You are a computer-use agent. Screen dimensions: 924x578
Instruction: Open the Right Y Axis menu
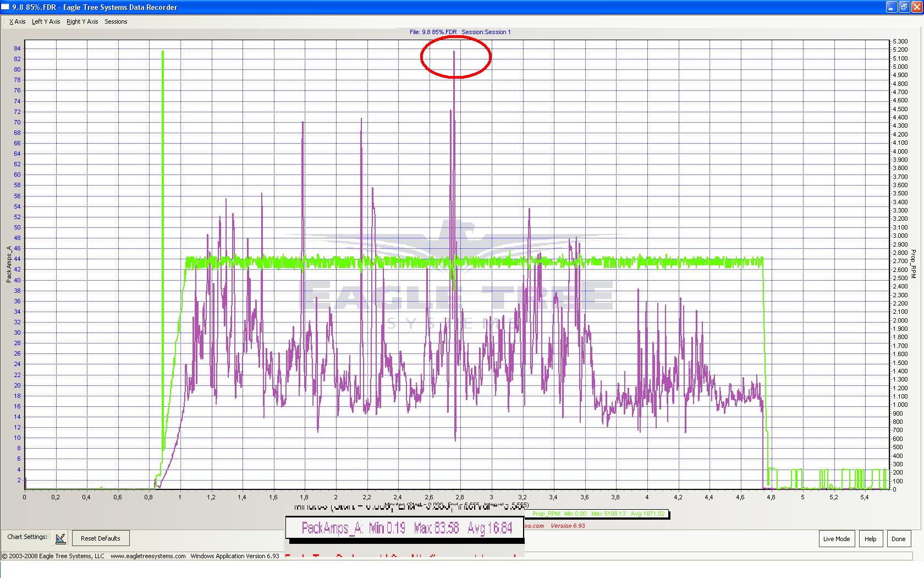82,21
